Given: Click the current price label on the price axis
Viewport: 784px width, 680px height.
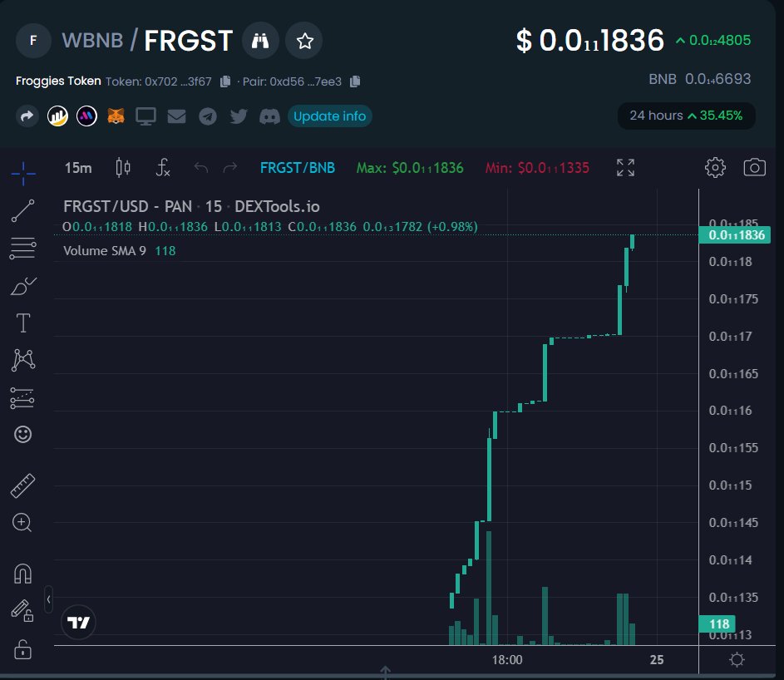Looking at the screenshot, I should [734, 235].
